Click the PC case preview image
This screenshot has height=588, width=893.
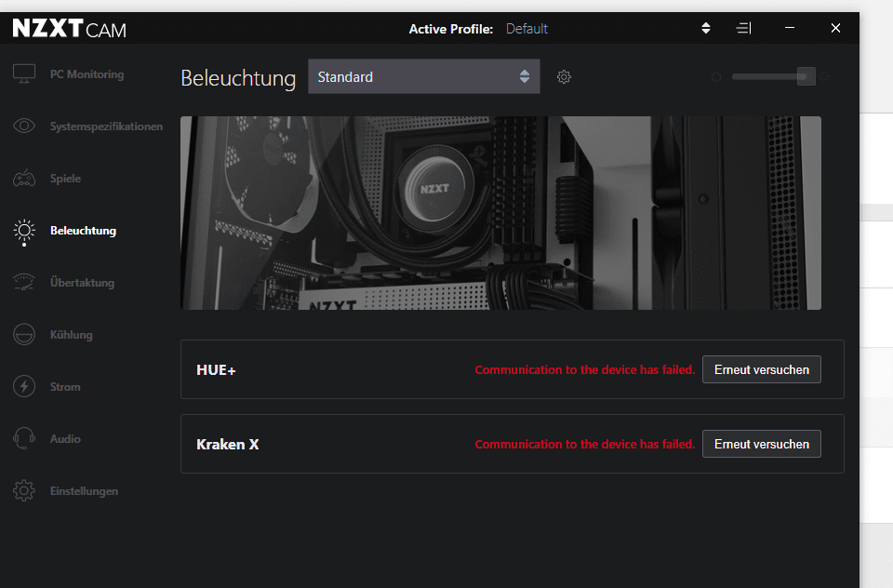(500, 213)
